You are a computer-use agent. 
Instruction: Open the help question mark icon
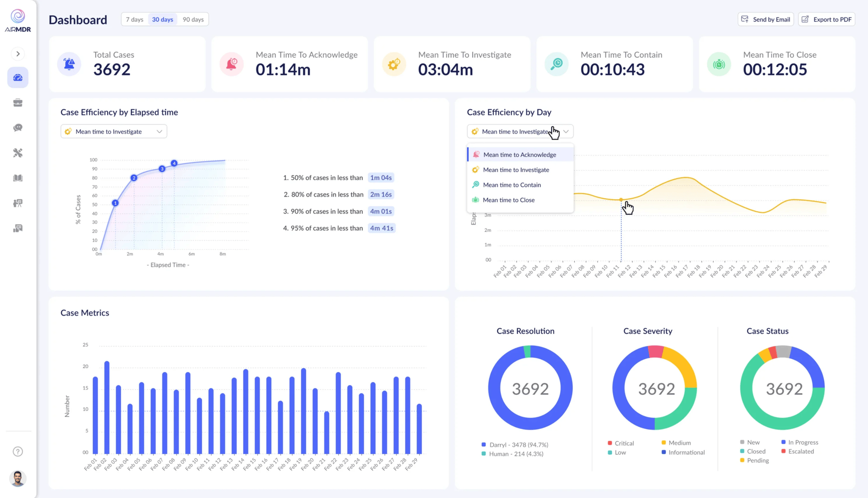(x=18, y=451)
